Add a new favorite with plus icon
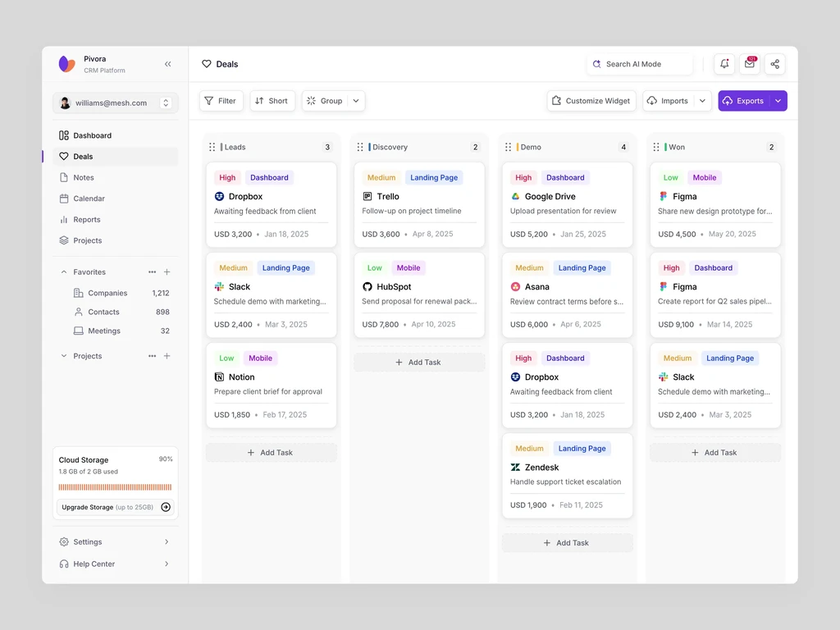840x630 pixels. 167,272
